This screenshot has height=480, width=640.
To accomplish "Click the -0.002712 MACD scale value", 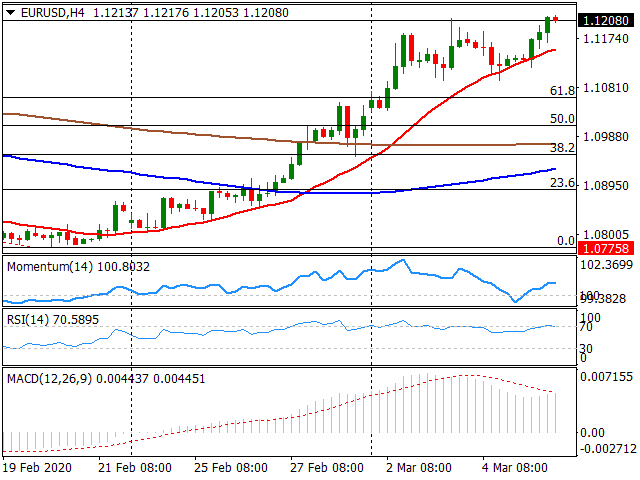I will pos(608,449).
